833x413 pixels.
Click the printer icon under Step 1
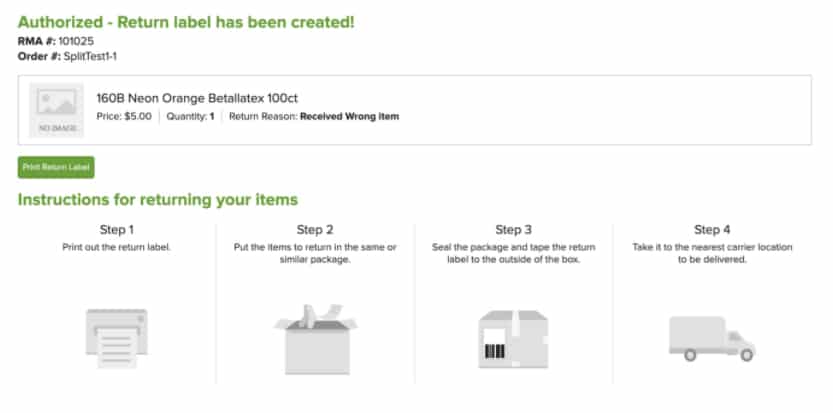[x=117, y=339]
